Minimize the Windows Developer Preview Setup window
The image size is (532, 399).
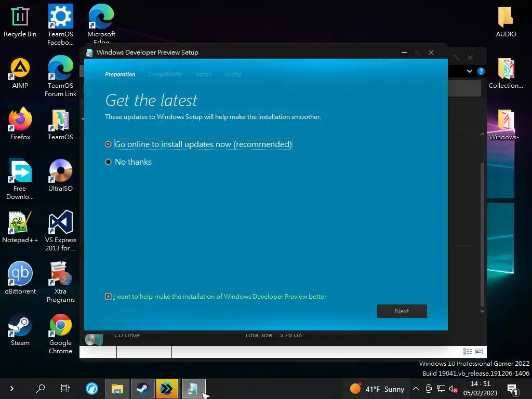click(x=404, y=52)
